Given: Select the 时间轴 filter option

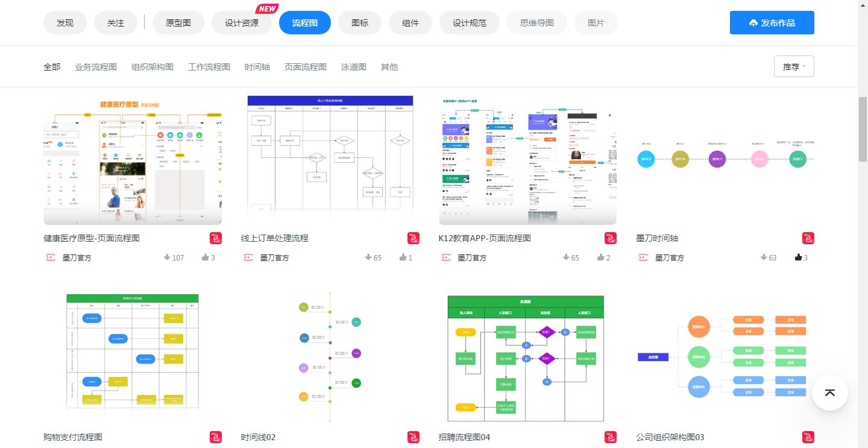Looking at the screenshot, I should coord(257,67).
